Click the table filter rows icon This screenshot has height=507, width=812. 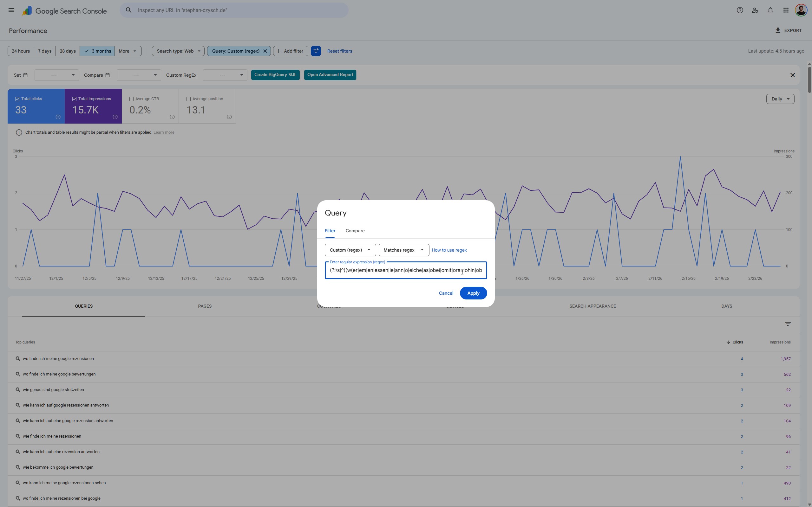[788, 324]
